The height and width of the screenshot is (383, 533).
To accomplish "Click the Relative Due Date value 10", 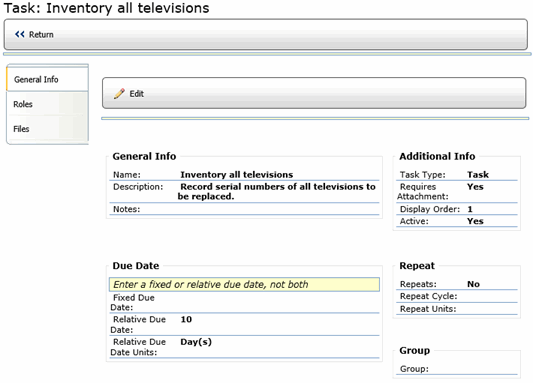I will (x=186, y=319).
